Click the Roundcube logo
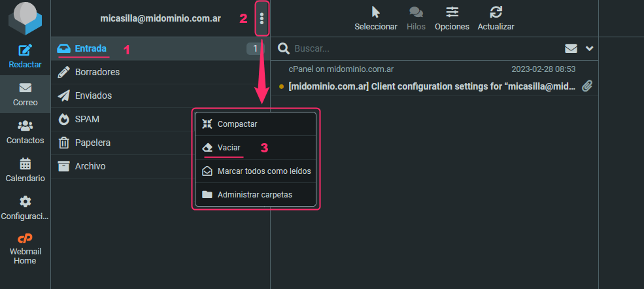The height and width of the screenshot is (289, 644). pos(25,18)
